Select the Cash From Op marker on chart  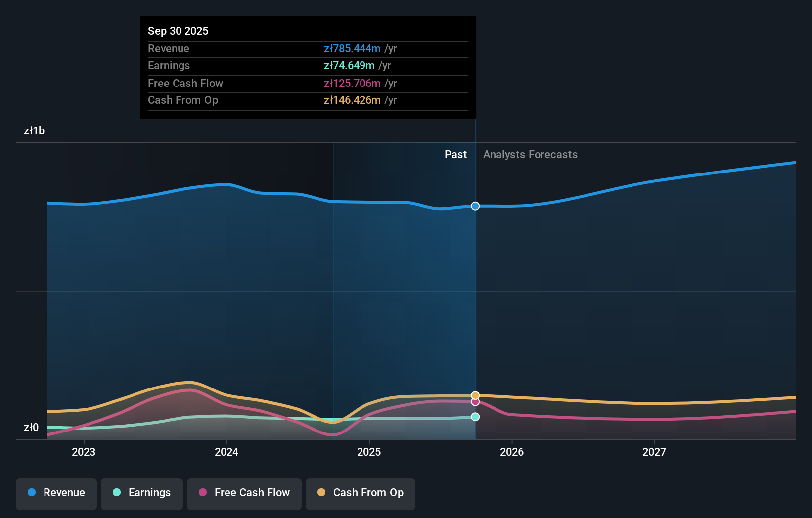[475, 395]
